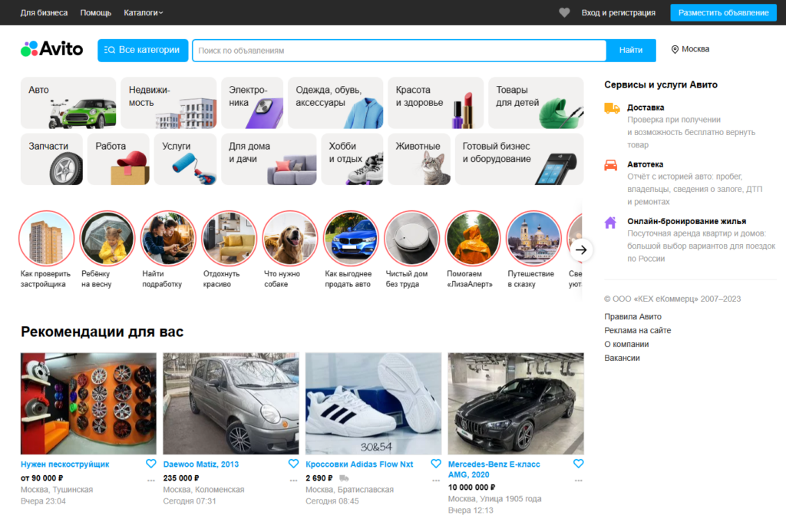Favorite the Daewoo Matiz listing with heart
Image resolution: width=786 pixels, height=532 pixels.
tap(294, 464)
